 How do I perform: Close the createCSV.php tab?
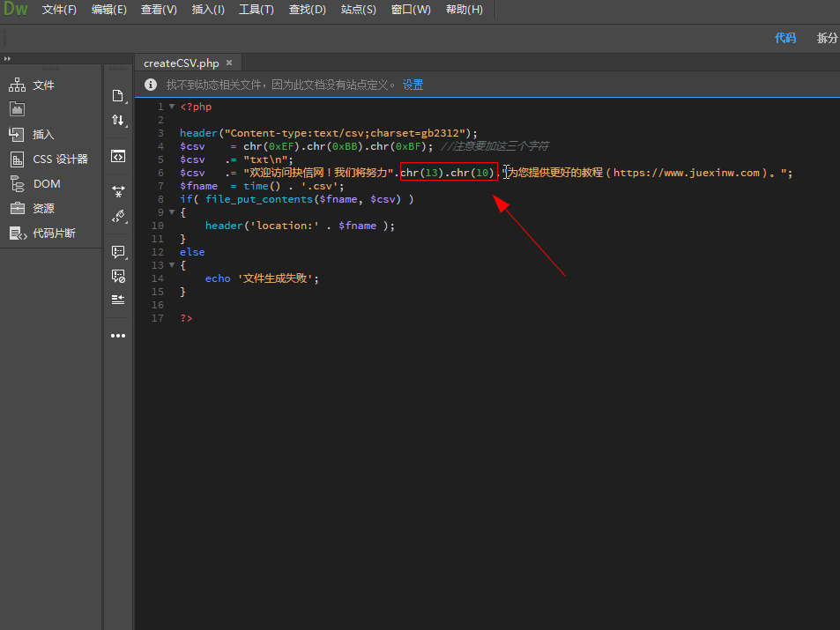point(229,63)
